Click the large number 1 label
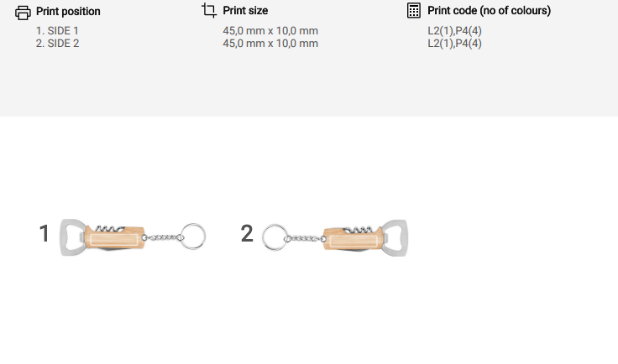Image resolution: width=618 pixels, height=364 pixels. [x=45, y=233]
